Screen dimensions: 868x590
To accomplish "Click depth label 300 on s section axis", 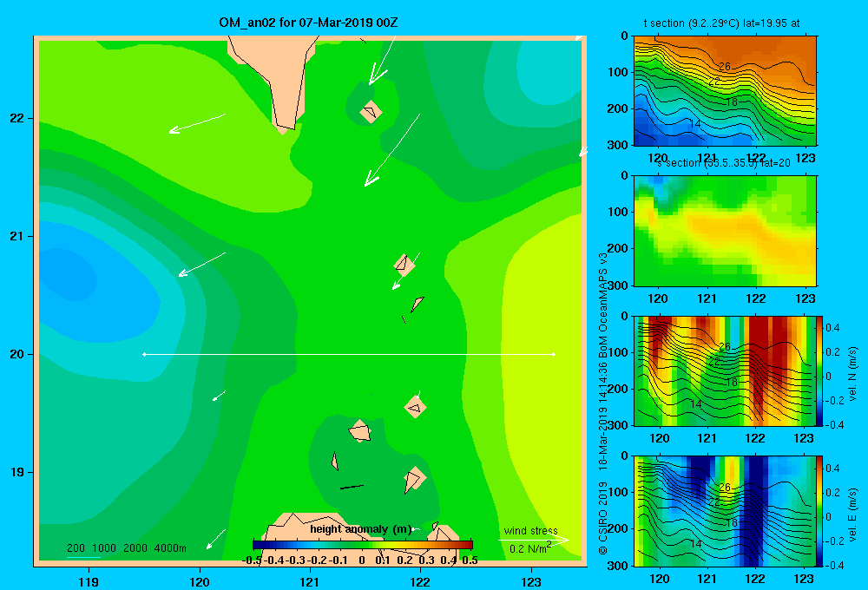I will [x=620, y=285].
